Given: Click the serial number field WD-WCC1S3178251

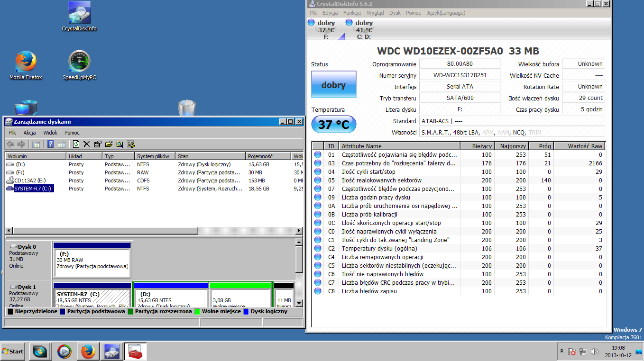Looking at the screenshot, I should point(460,75).
